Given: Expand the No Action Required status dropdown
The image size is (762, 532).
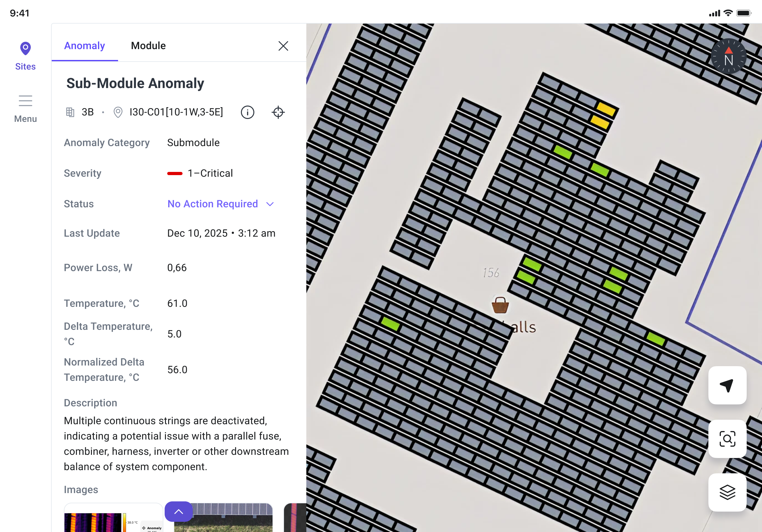Looking at the screenshot, I should 221,203.
